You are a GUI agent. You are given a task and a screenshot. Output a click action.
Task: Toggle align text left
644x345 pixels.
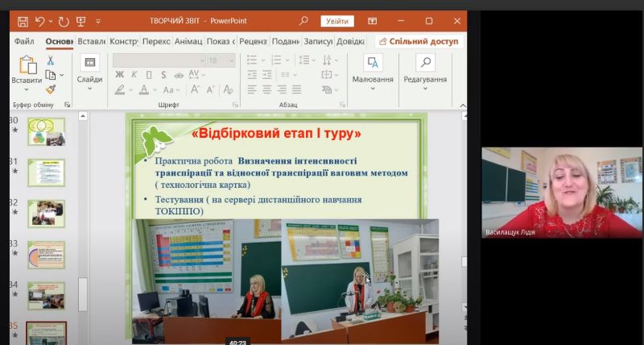tap(252, 89)
